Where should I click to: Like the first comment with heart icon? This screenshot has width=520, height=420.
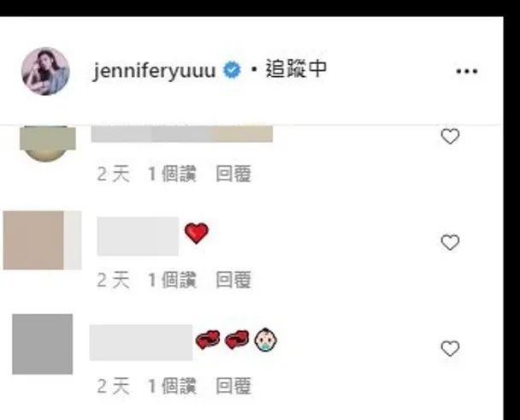450,136
